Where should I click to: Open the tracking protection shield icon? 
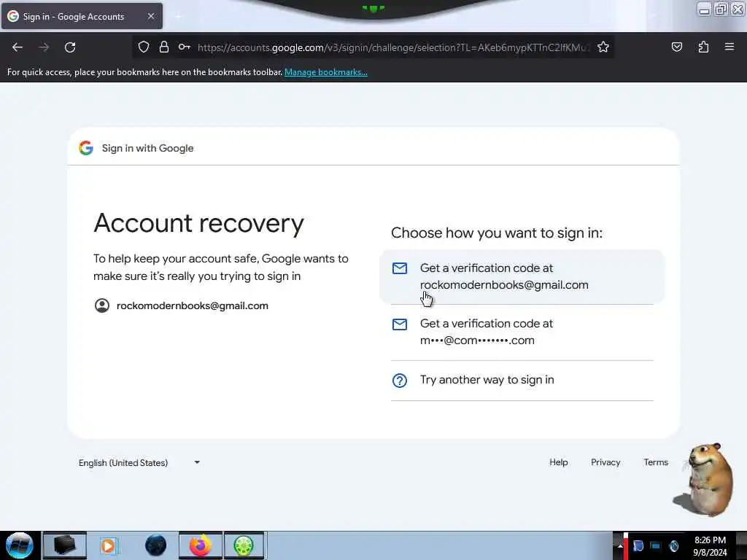click(144, 47)
